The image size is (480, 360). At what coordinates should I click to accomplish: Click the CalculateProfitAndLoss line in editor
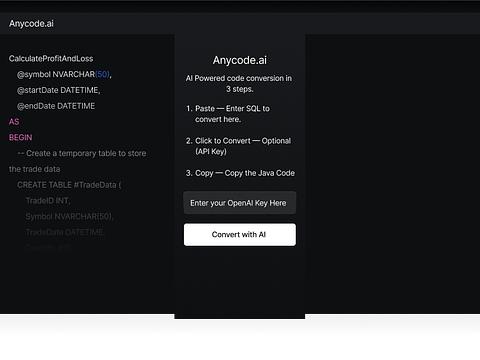(x=51, y=59)
